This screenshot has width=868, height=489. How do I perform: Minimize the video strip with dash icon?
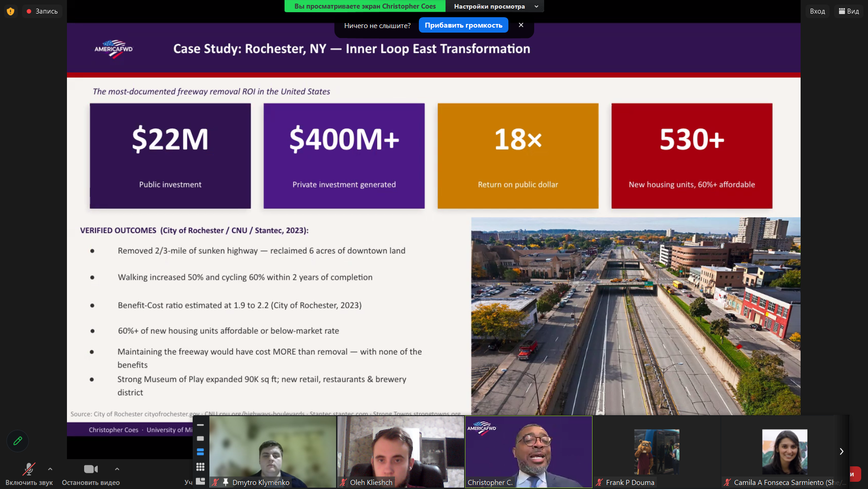[200, 425]
